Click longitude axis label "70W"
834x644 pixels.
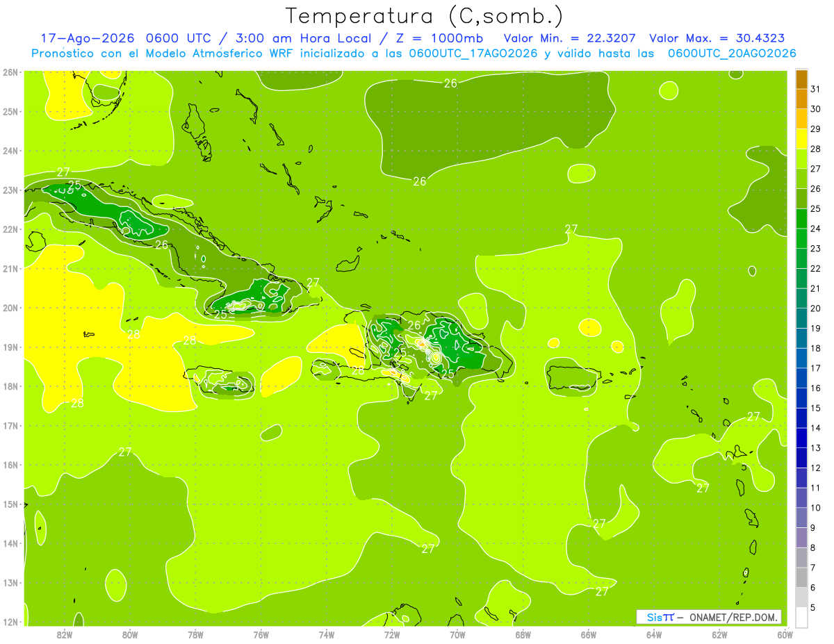click(457, 634)
